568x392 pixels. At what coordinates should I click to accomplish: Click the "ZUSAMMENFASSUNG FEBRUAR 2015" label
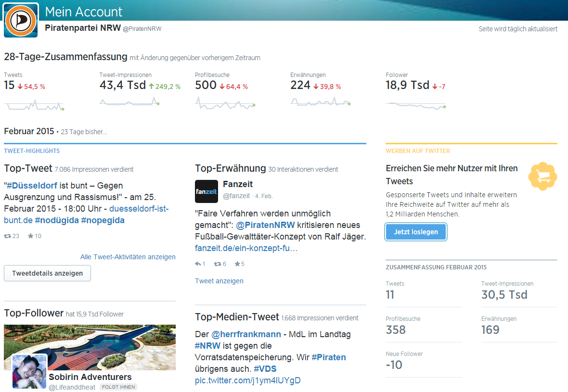click(436, 267)
